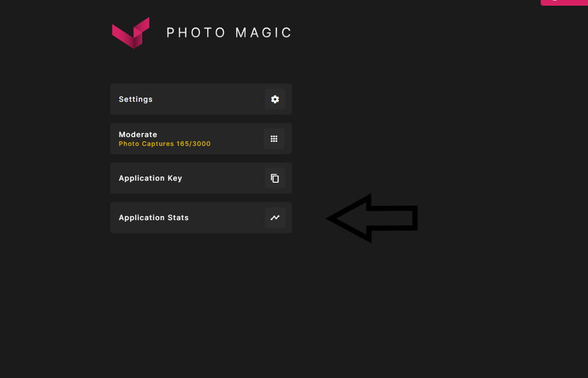Viewport: 588px width, 378px height.
Task: Click the Application Key label
Action: coord(150,178)
